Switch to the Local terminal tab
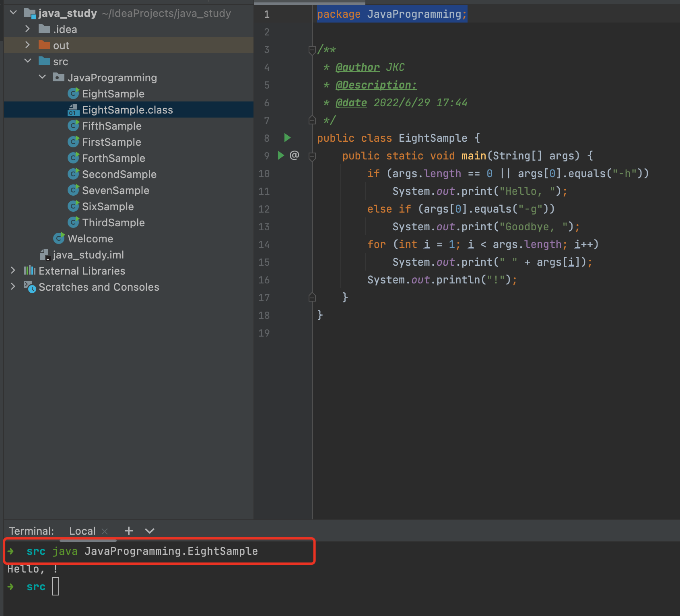 (82, 531)
